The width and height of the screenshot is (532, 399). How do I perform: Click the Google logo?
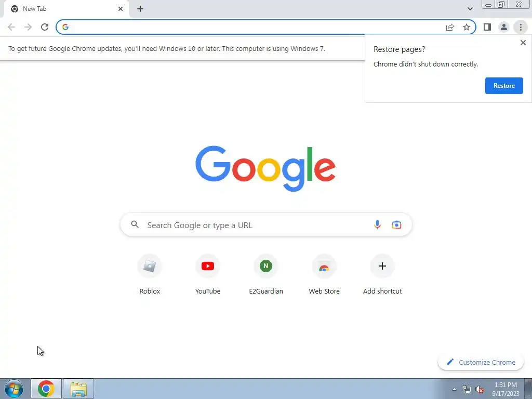(265, 169)
